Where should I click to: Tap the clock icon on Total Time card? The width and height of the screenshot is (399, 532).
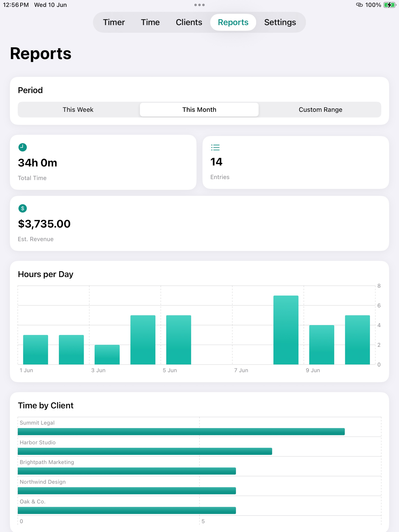pyautogui.click(x=23, y=147)
